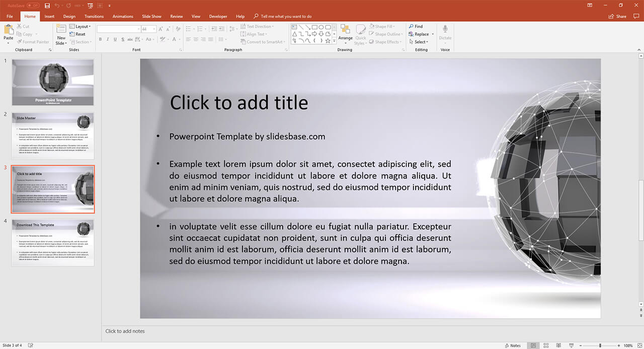Toggle the Notes pane from status bar
The height and width of the screenshot is (349, 644).
click(512, 345)
